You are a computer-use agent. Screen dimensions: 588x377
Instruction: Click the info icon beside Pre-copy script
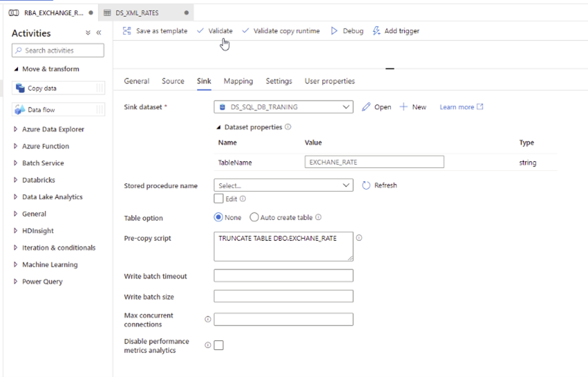[x=359, y=237]
